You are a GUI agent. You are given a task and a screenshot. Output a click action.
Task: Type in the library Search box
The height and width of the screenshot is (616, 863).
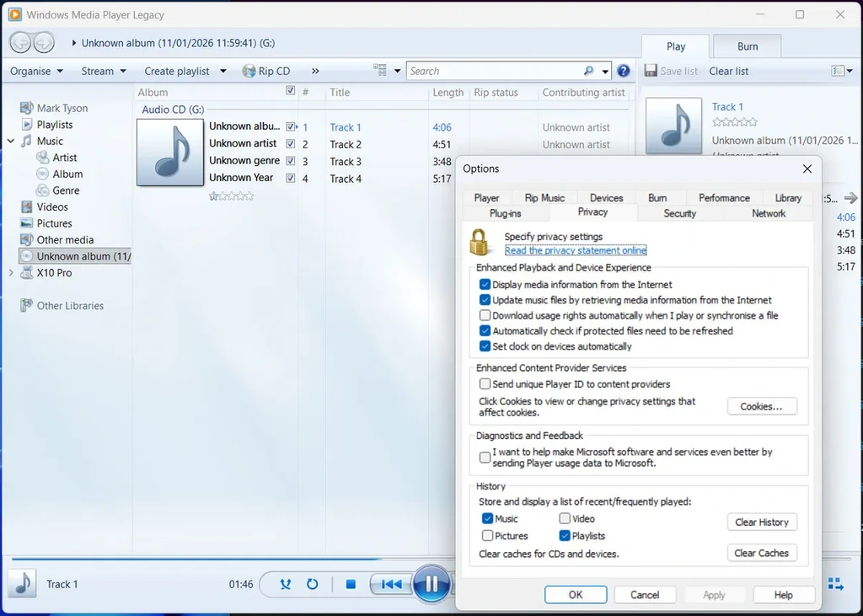click(x=497, y=71)
